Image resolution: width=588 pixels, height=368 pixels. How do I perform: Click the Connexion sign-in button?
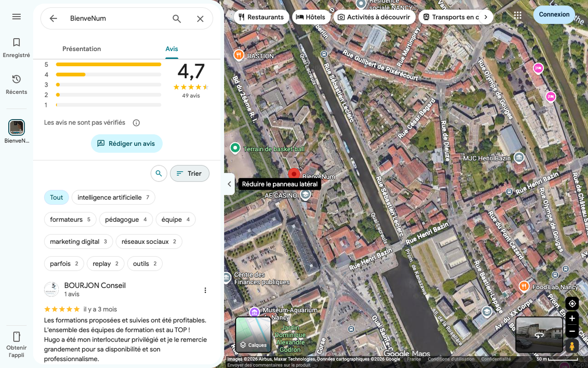coord(554,15)
